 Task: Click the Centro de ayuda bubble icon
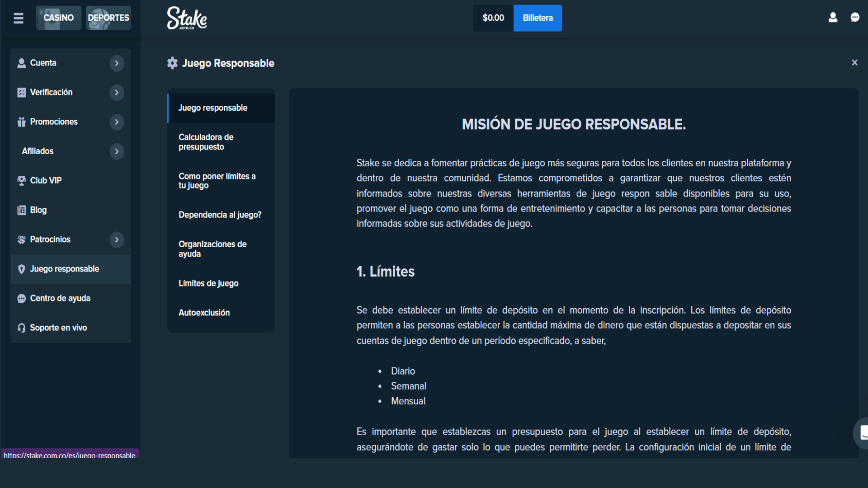click(x=21, y=299)
